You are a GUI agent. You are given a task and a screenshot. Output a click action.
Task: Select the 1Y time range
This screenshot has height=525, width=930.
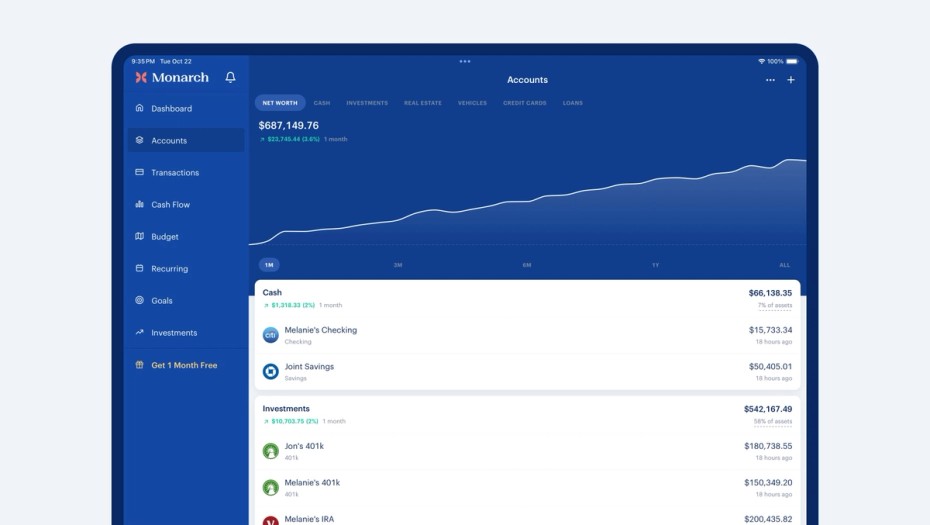coord(655,265)
